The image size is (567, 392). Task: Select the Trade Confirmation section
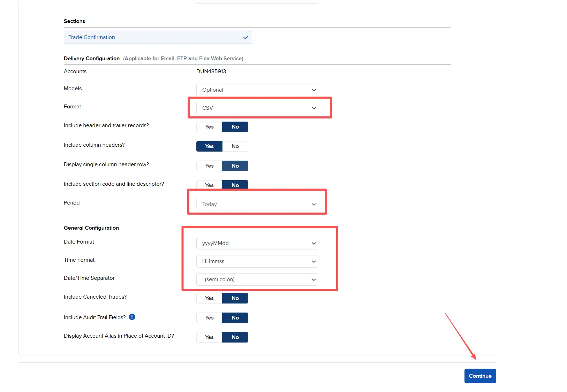coord(158,37)
